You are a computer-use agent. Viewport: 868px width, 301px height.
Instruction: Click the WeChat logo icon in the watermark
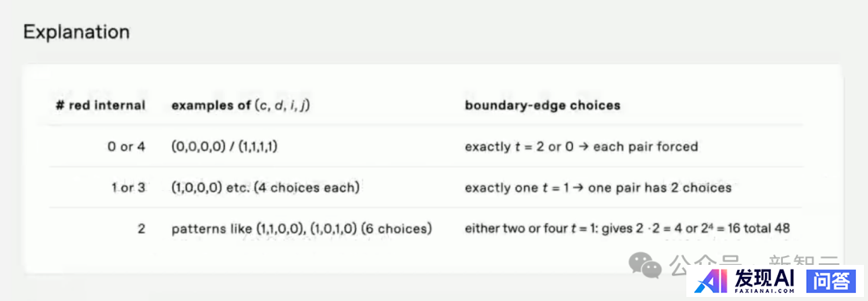(645, 265)
